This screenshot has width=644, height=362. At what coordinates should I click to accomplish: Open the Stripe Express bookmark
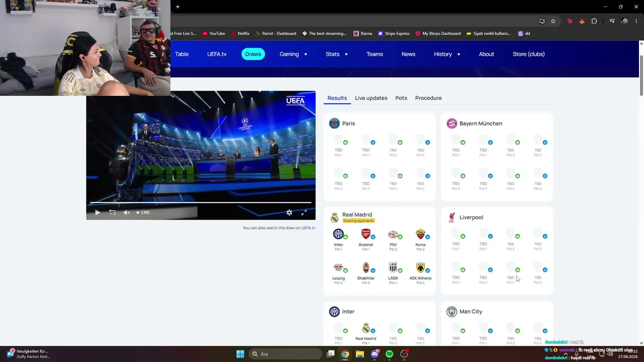point(393,34)
